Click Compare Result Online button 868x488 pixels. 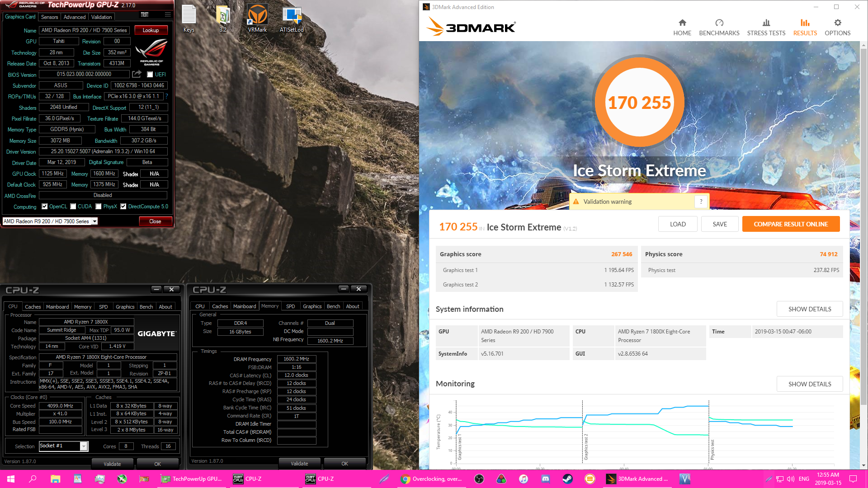pyautogui.click(x=791, y=224)
